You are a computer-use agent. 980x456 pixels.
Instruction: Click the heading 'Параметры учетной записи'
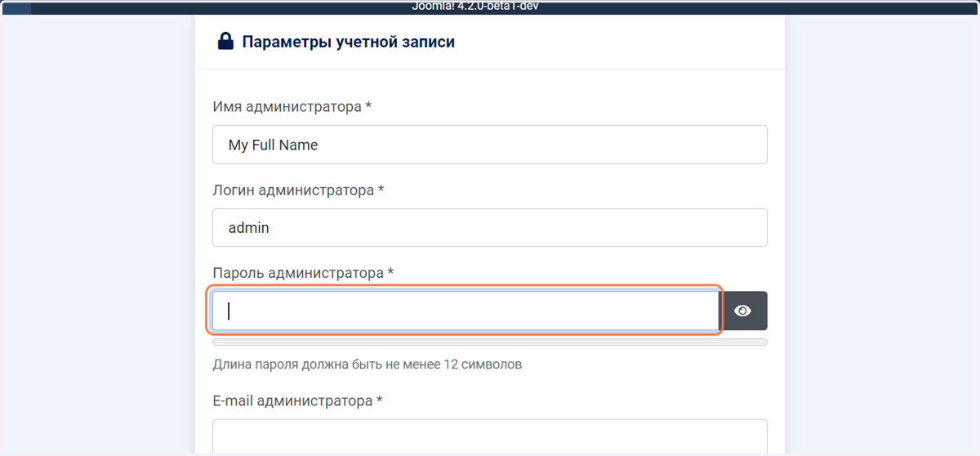click(349, 42)
